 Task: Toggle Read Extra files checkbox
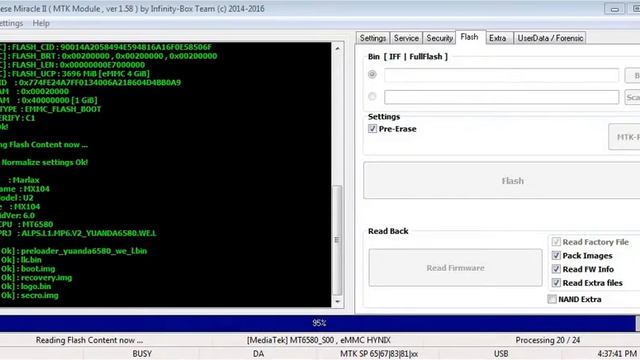coord(556,282)
